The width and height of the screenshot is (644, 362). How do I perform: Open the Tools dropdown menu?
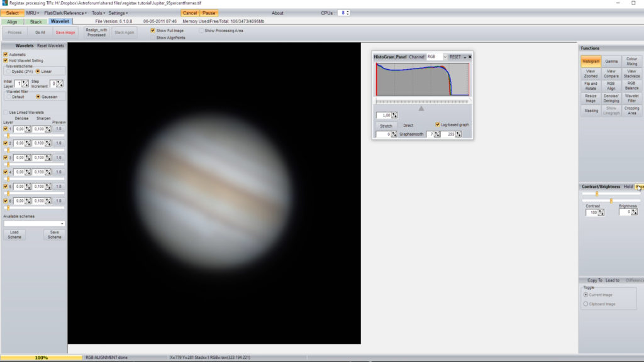pos(98,13)
